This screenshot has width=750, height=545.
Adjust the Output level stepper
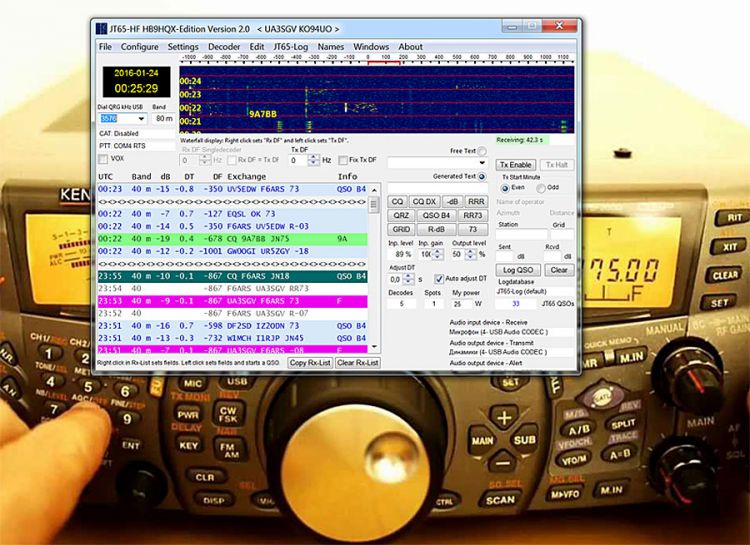(x=471, y=255)
